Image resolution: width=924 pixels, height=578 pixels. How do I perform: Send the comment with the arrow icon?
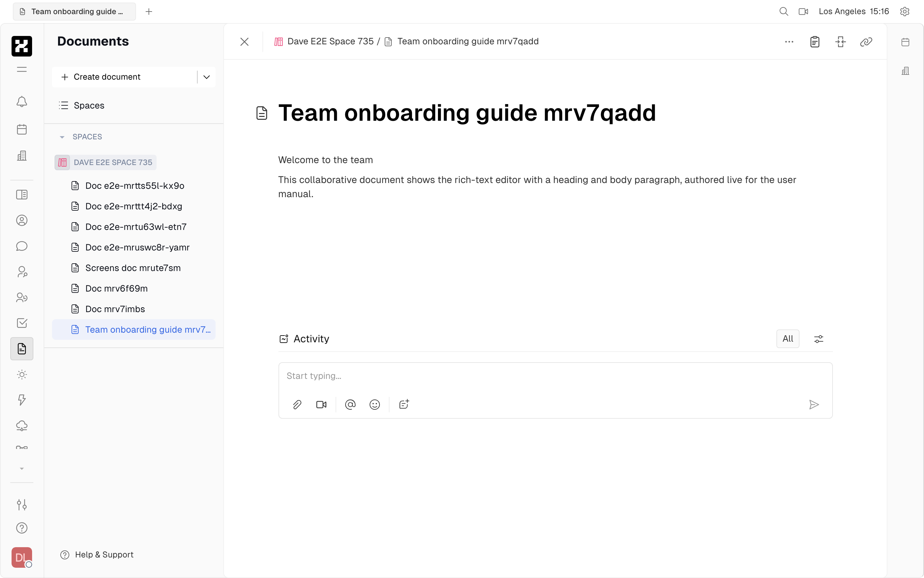[814, 405]
